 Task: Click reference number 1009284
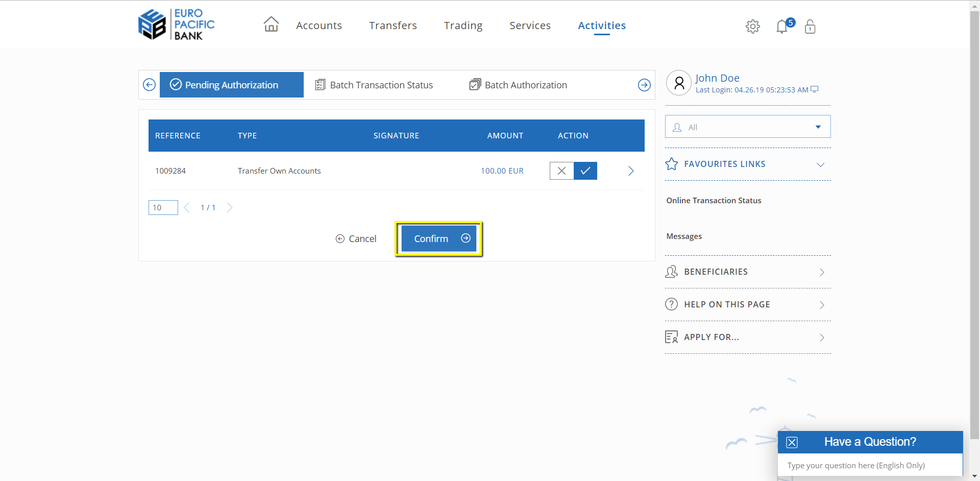[170, 171]
